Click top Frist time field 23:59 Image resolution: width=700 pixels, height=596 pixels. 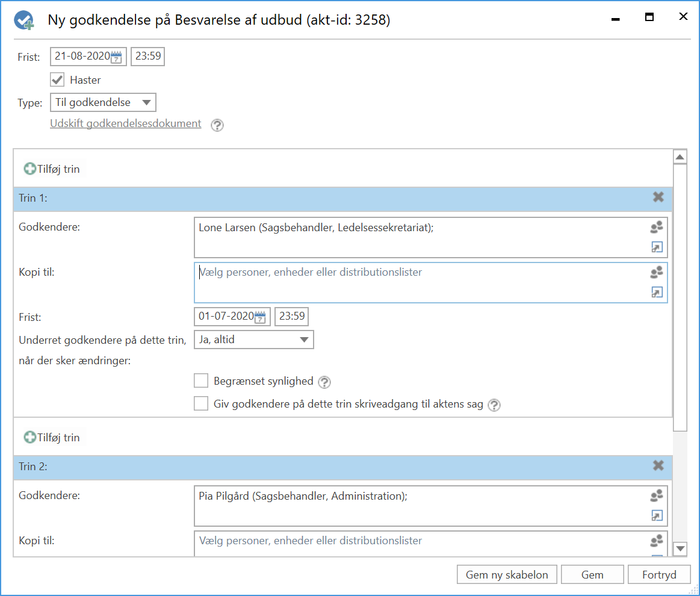pyautogui.click(x=148, y=57)
